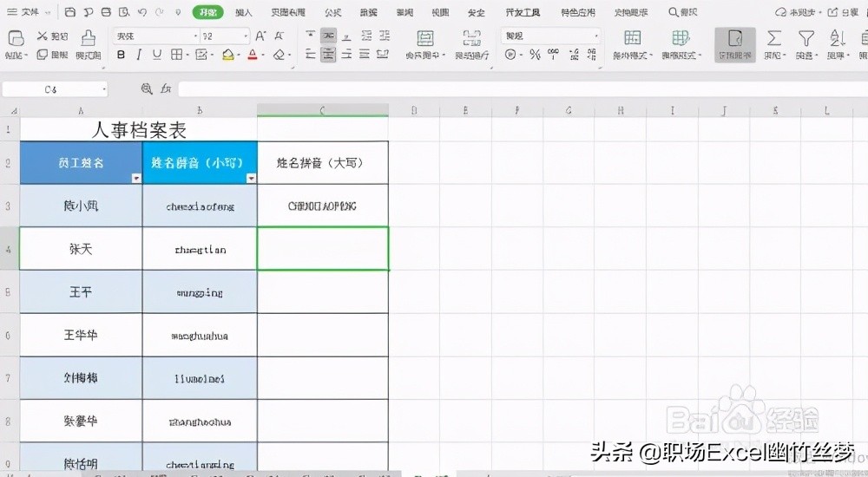Viewport: 868px width, 477px height.
Task: Open filter dropdown in employee name header
Action: point(136,178)
